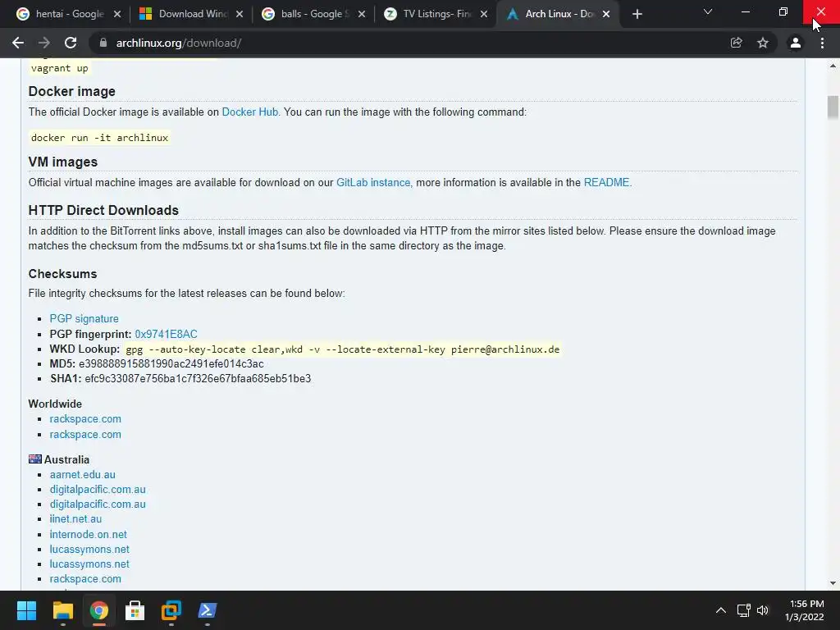Share this page using the share icon
This screenshot has height=630, width=840.
coord(736,43)
